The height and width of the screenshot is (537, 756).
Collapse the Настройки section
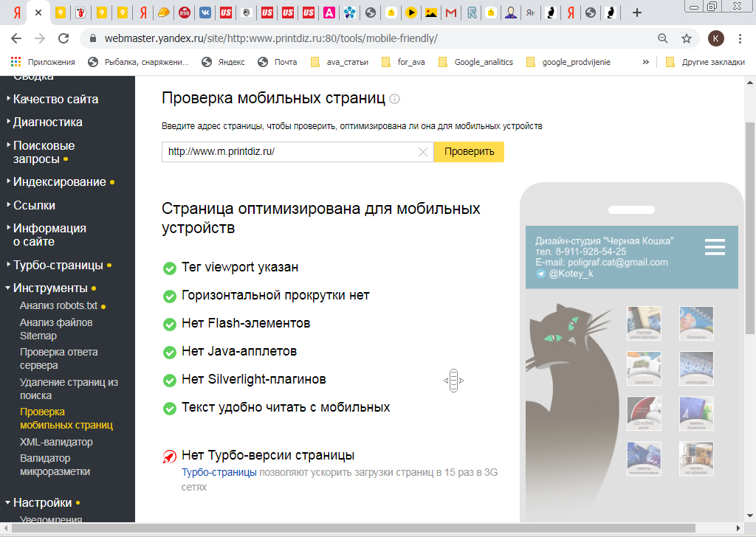point(42,503)
